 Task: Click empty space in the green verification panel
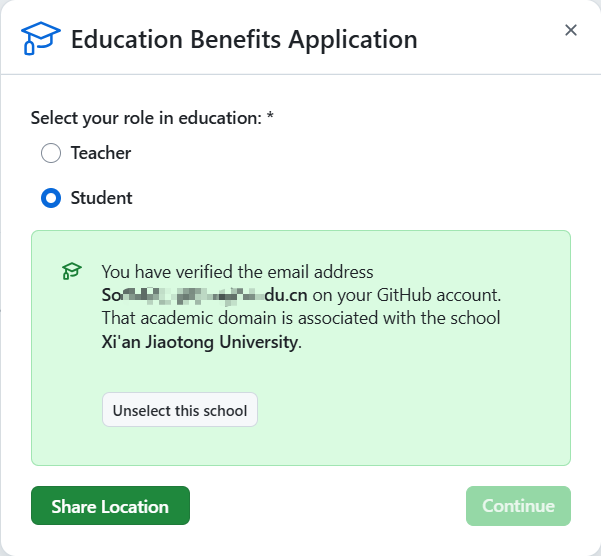coord(420,410)
